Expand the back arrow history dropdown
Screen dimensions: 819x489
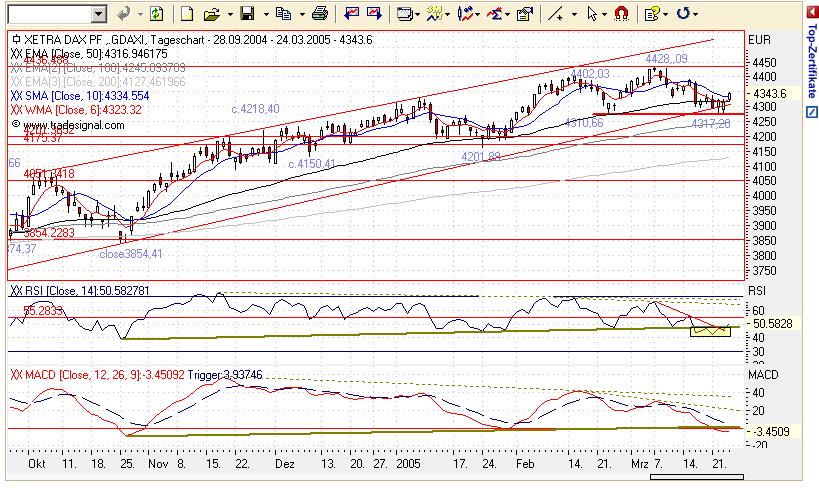click(x=140, y=14)
